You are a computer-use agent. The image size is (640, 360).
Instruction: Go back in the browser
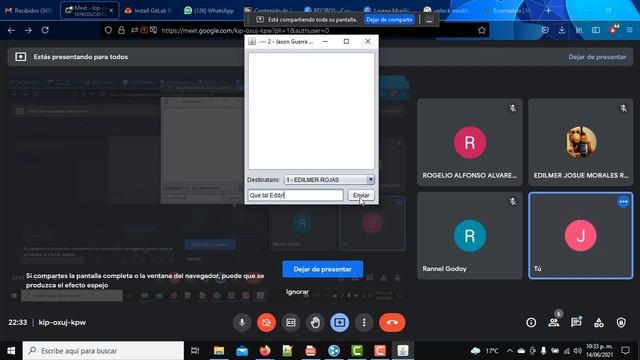point(11,30)
